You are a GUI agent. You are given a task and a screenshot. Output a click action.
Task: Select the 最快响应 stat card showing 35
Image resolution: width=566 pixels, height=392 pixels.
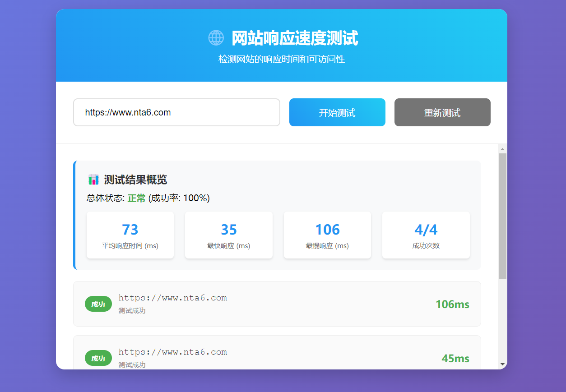click(x=228, y=235)
